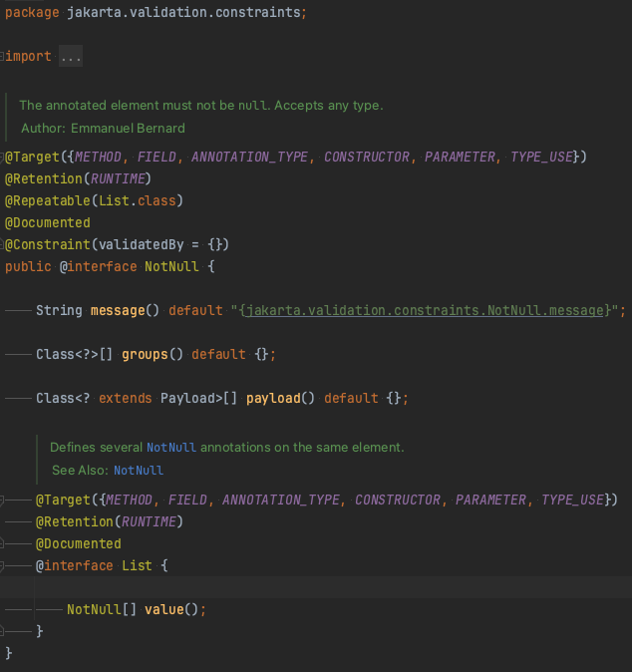
Task: Click CONSTRUCTOR in the indented @Target line
Action: point(398,500)
